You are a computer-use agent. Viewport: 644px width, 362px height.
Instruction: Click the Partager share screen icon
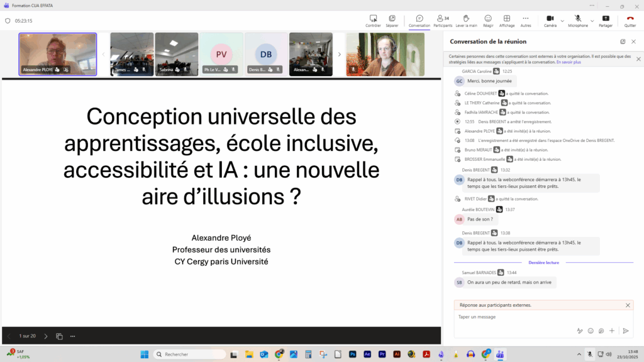606,20
